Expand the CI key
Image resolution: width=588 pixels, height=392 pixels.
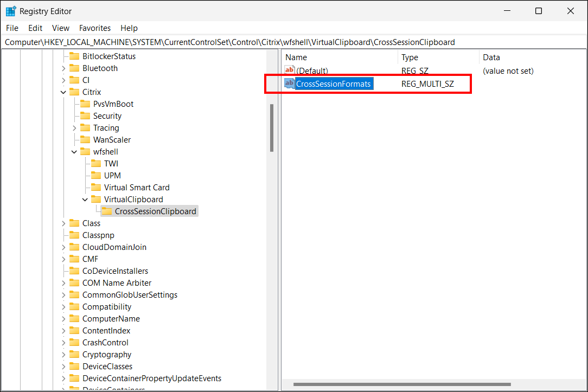[x=63, y=80]
